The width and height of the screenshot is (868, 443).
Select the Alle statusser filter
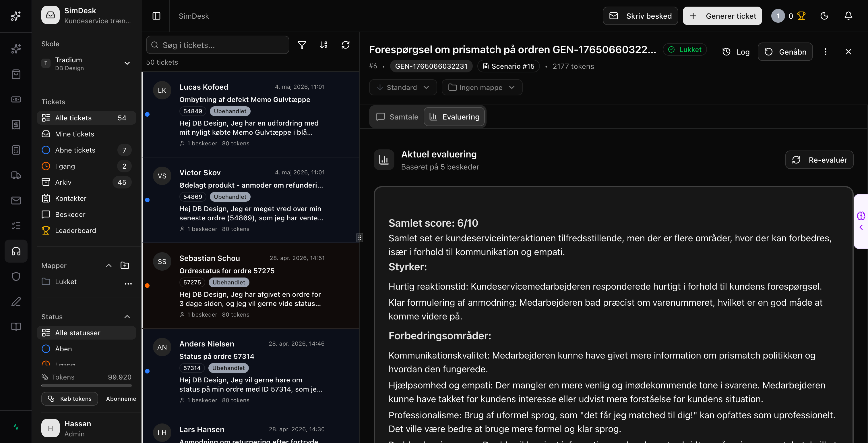[x=87, y=333]
